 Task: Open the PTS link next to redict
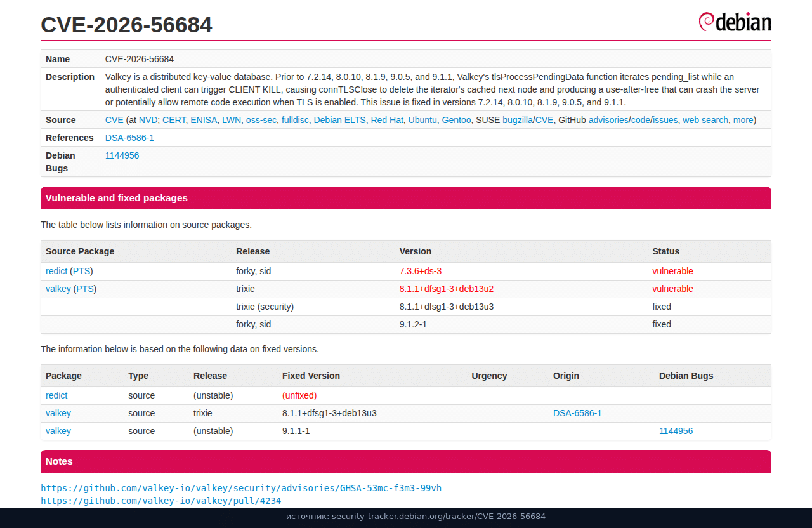81,271
